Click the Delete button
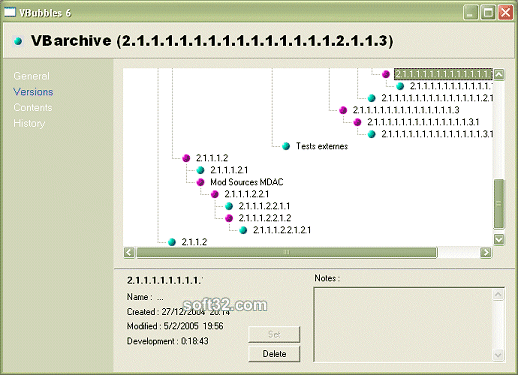Screen dimensions: 518x375 (274, 354)
